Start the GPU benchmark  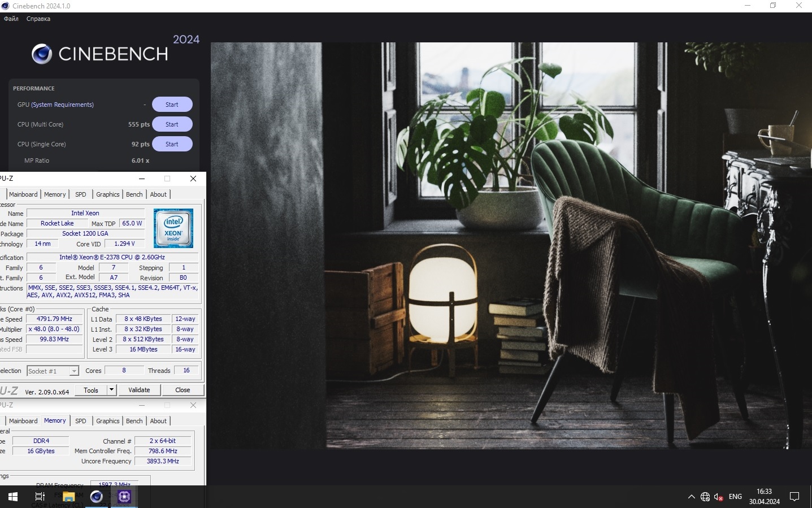tap(172, 105)
